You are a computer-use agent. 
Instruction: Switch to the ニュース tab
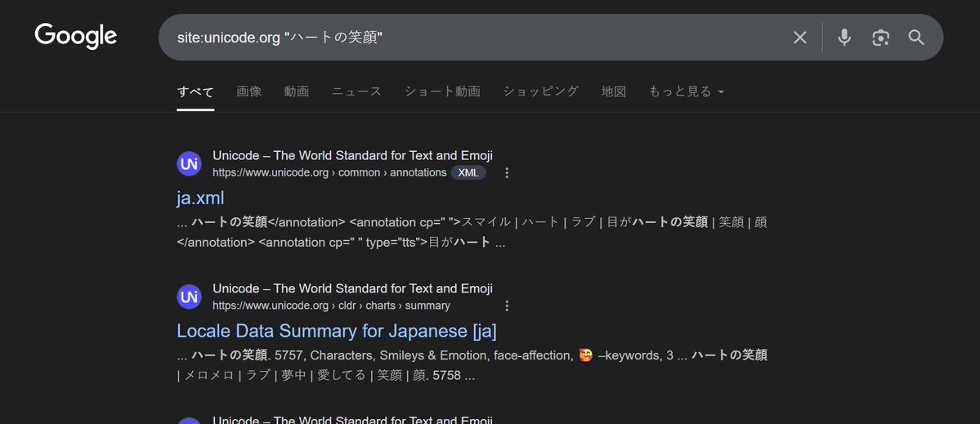click(356, 91)
